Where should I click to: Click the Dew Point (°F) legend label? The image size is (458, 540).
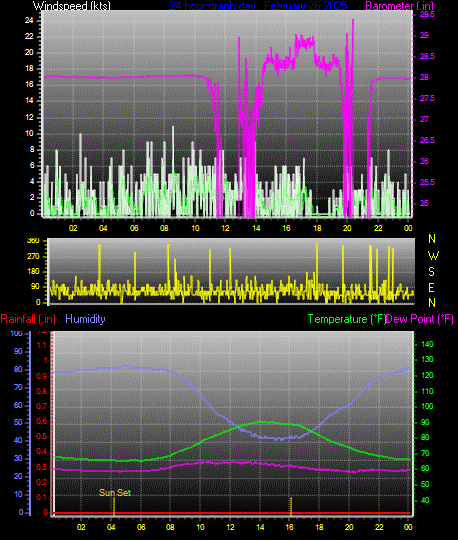click(419, 319)
